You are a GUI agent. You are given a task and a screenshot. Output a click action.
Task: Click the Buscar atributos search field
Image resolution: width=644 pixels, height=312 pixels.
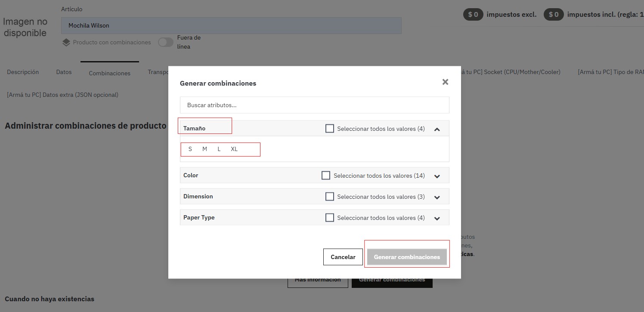pos(314,105)
